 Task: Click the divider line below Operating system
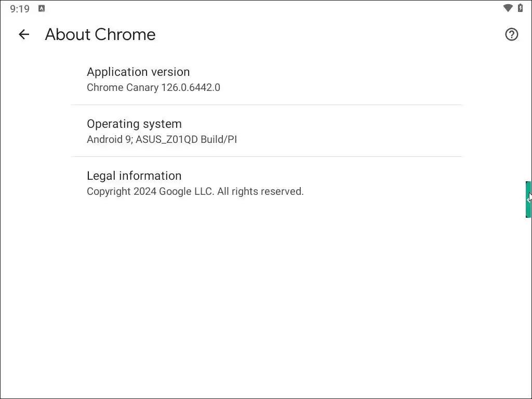coord(266,156)
